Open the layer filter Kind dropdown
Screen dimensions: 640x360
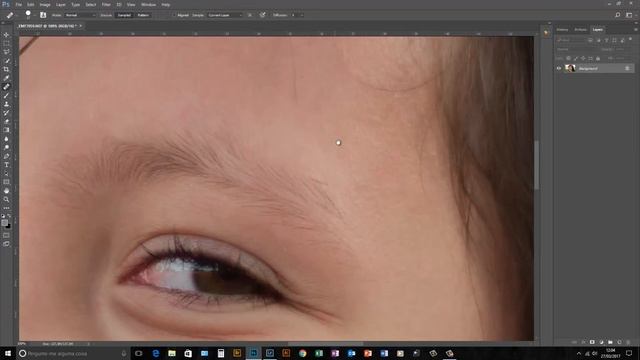[571, 40]
